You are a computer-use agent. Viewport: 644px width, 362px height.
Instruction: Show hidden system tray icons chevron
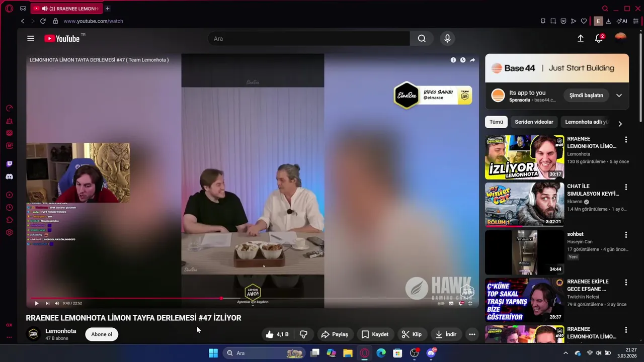[566, 353]
